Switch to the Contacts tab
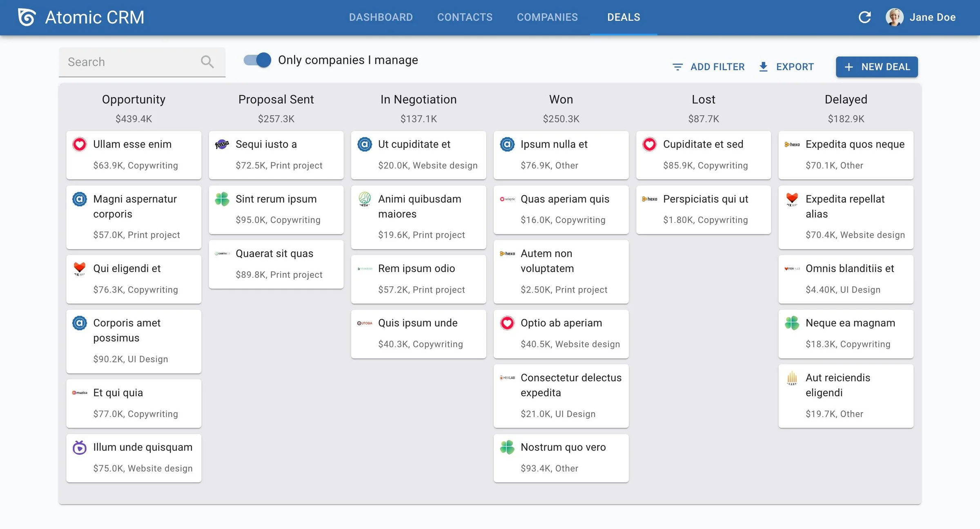Viewport: 980px width, 529px height. point(465,17)
